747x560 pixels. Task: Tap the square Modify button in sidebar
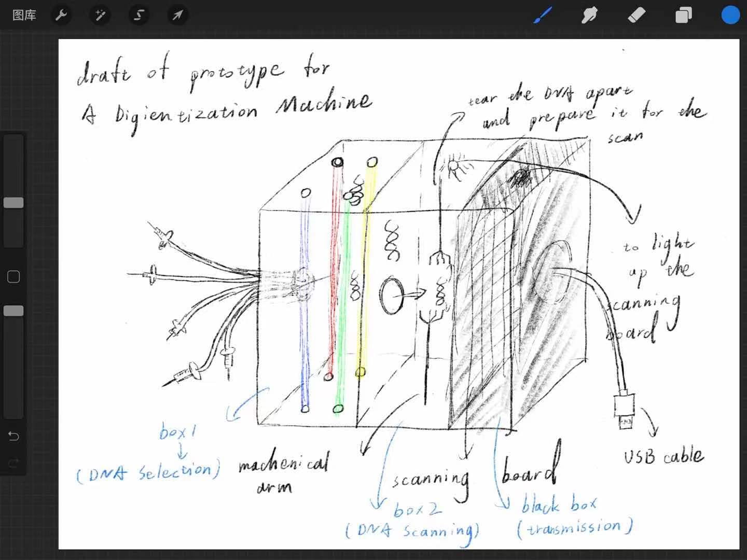(x=13, y=277)
